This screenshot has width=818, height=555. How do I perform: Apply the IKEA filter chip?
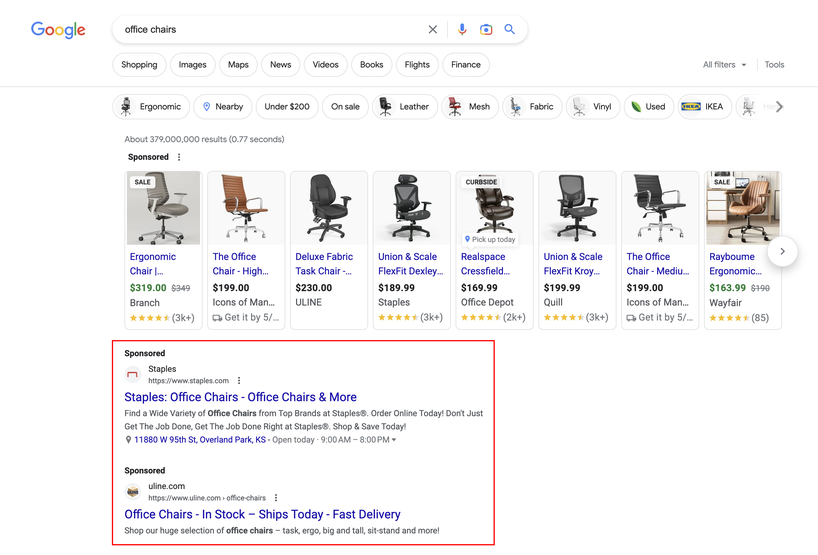click(705, 106)
